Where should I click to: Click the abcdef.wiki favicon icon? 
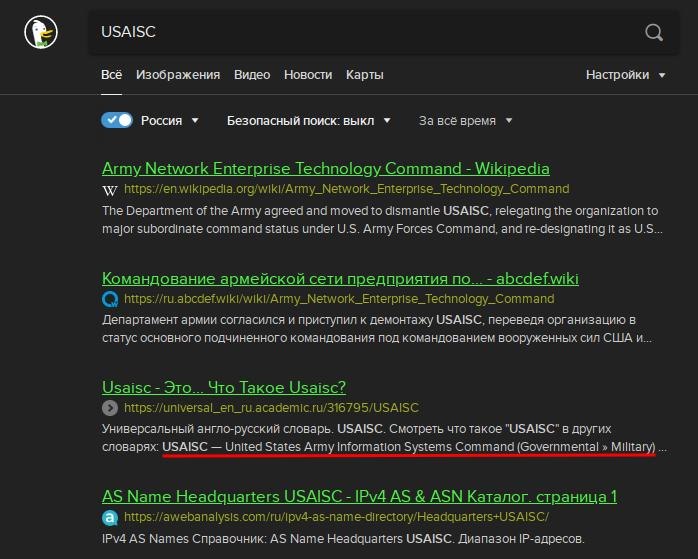pyautogui.click(x=110, y=299)
